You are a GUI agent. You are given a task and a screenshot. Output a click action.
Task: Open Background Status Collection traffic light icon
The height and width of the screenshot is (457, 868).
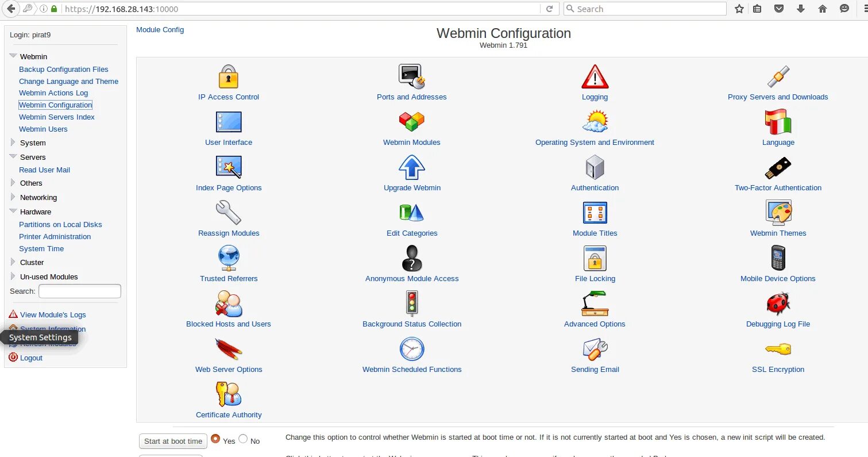tap(411, 304)
